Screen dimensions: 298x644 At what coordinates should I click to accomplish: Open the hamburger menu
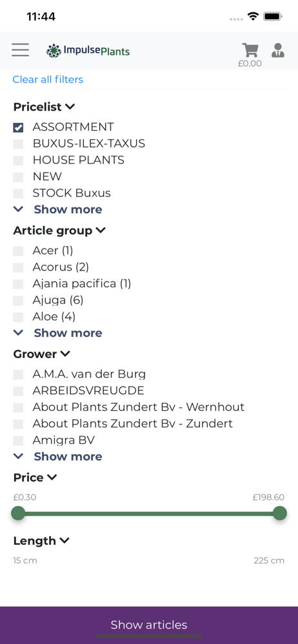pos(20,50)
